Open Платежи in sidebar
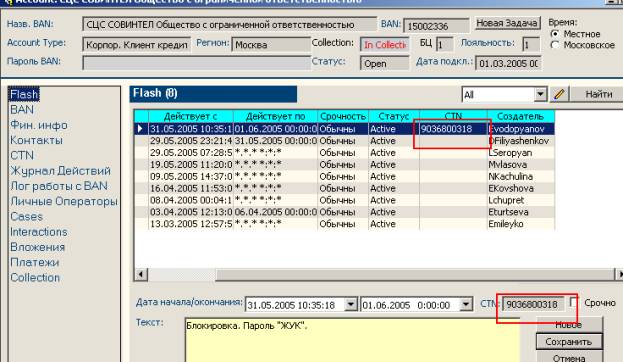Image resolution: width=623 pixels, height=362 pixels. [35, 262]
